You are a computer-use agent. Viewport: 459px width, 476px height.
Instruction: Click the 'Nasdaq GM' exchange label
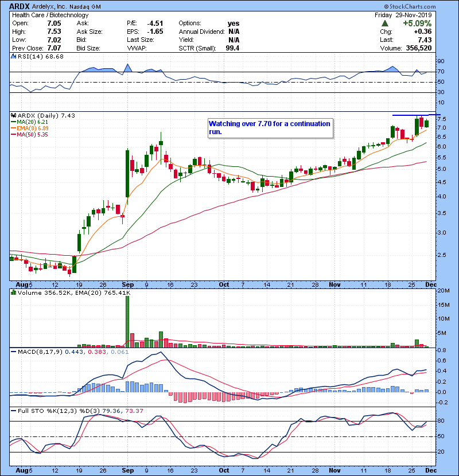pyautogui.click(x=85, y=7)
